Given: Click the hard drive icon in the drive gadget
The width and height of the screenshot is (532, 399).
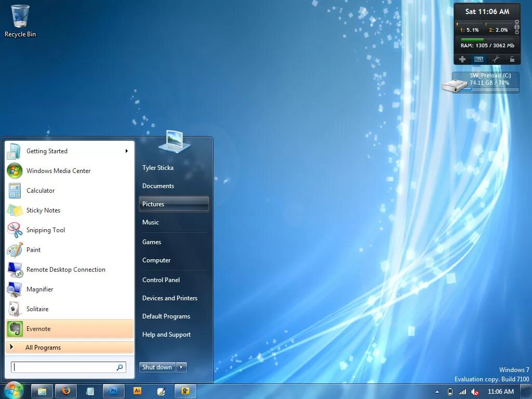Looking at the screenshot, I should [x=454, y=85].
